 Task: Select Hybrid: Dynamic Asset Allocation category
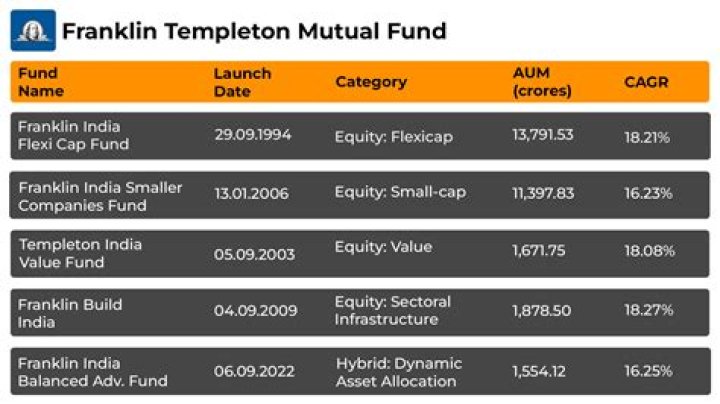[x=396, y=371]
